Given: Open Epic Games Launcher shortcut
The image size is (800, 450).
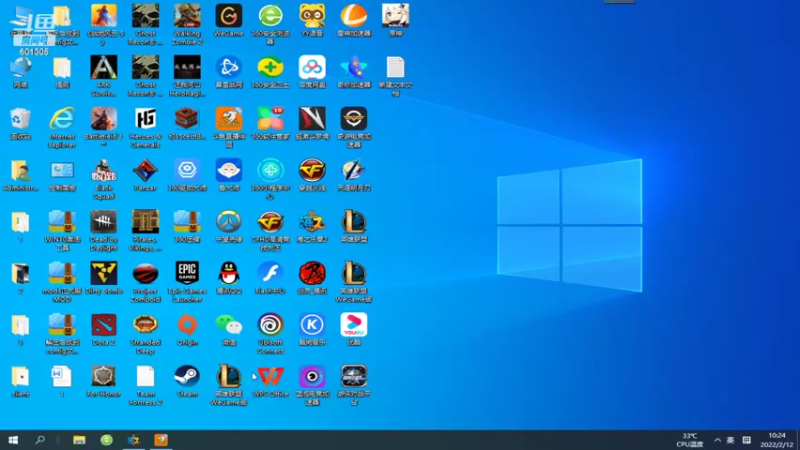Looking at the screenshot, I should pyautogui.click(x=187, y=282).
